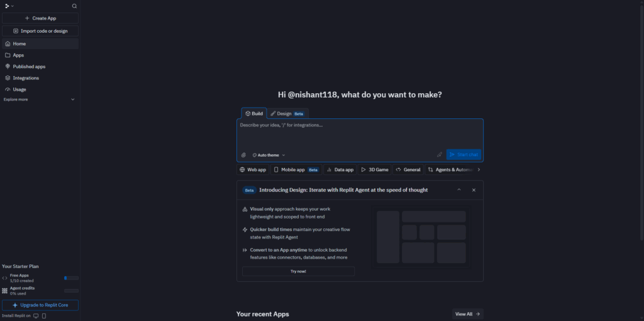Click the Create App button

(x=40, y=18)
